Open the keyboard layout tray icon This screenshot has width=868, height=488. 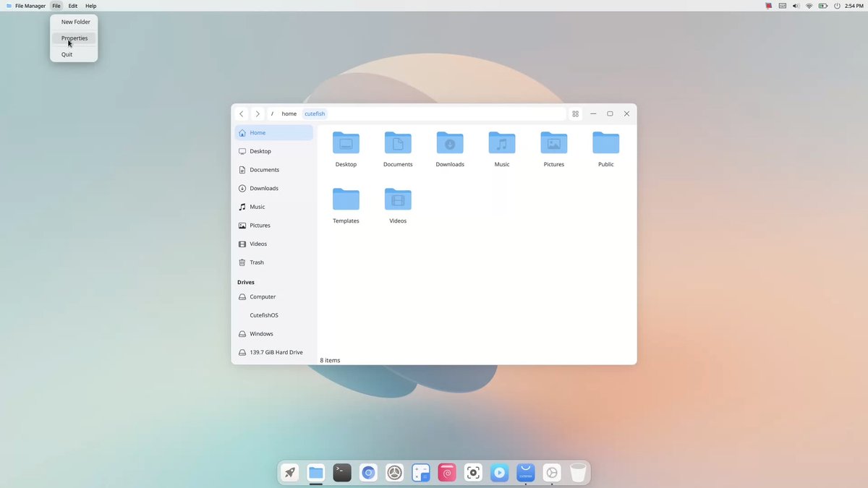(783, 6)
